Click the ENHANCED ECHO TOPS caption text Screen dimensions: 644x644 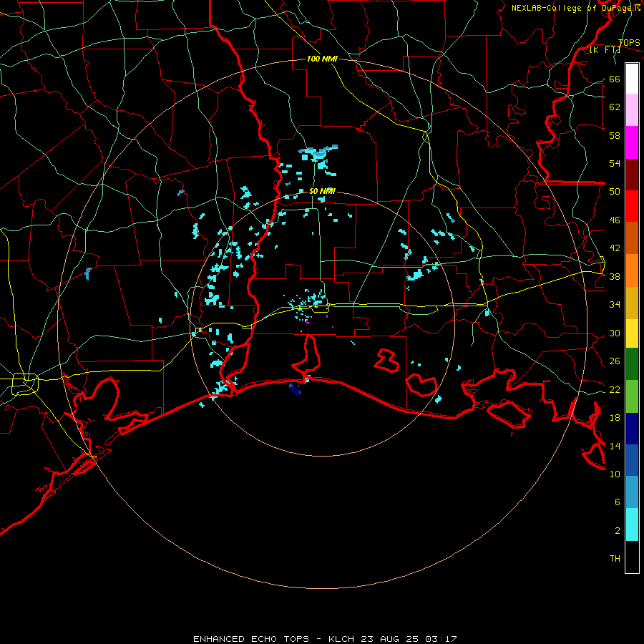[x=251, y=639]
